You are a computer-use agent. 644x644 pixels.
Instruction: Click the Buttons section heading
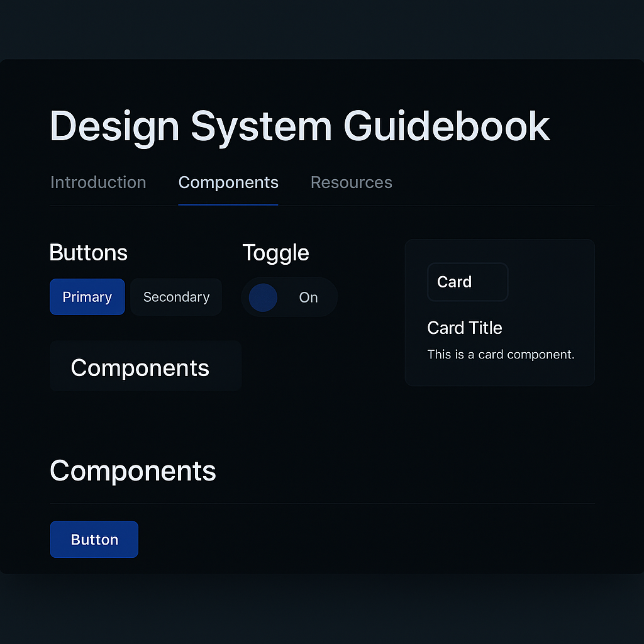(88, 252)
